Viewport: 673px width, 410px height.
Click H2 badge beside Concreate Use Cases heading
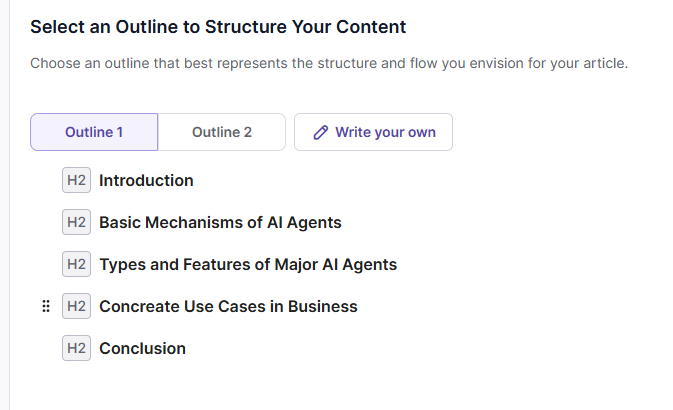point(76,307)
